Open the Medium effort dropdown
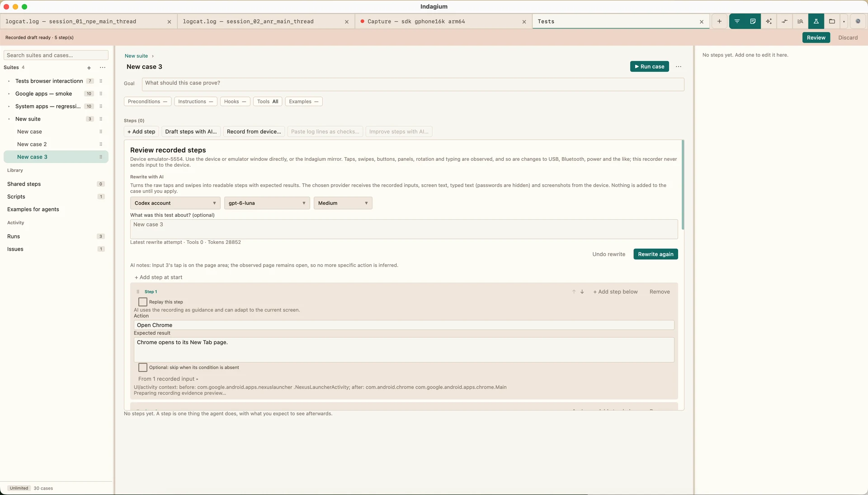Viewport: 868px width, 495px height. [x=343, y=203]
